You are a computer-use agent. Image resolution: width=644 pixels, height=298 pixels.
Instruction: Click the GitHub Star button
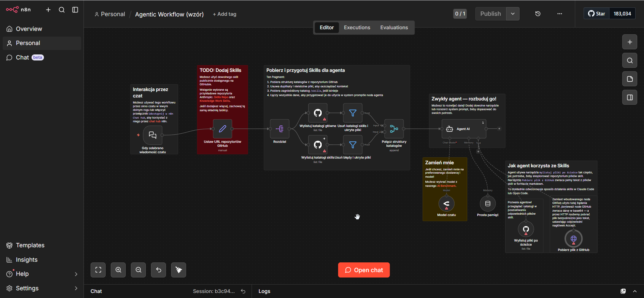pyautogui.click(x=596, y=14)
